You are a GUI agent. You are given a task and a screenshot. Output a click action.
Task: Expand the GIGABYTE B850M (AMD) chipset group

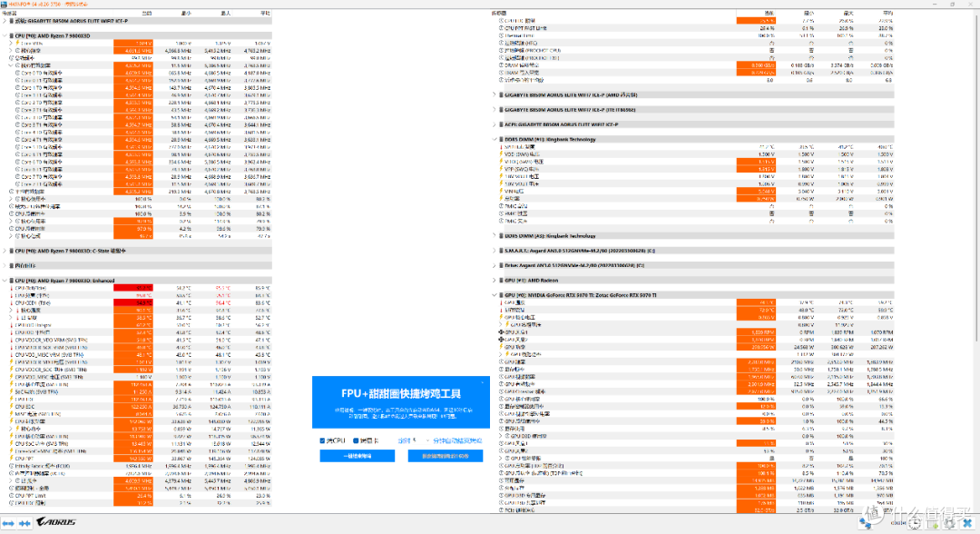pos(495,95)
